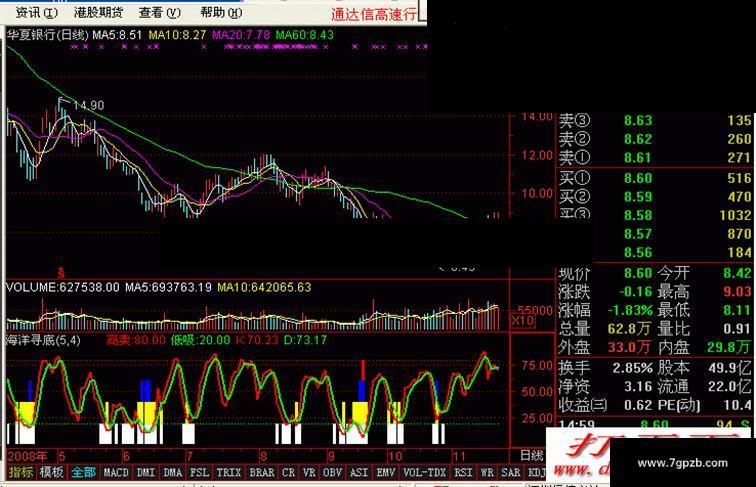Click the VOLUME:627538.00 label

click(63, 287)
